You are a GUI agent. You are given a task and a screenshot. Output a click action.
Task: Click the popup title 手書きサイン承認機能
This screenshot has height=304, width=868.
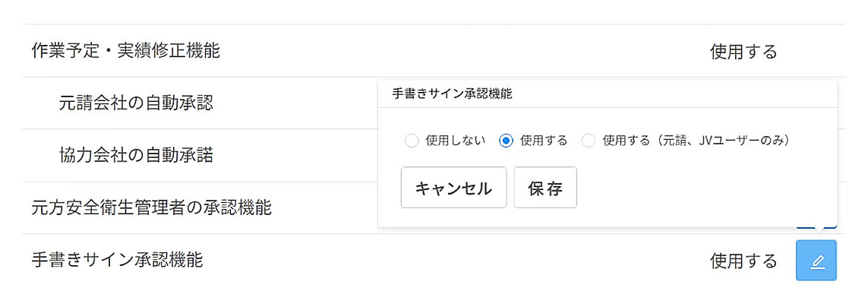452,94
